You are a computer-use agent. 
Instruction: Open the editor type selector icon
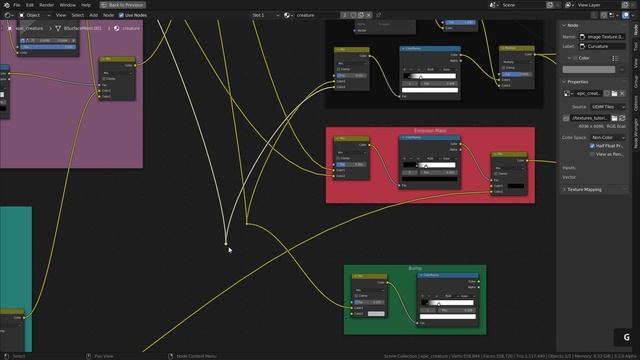(9, 15)
